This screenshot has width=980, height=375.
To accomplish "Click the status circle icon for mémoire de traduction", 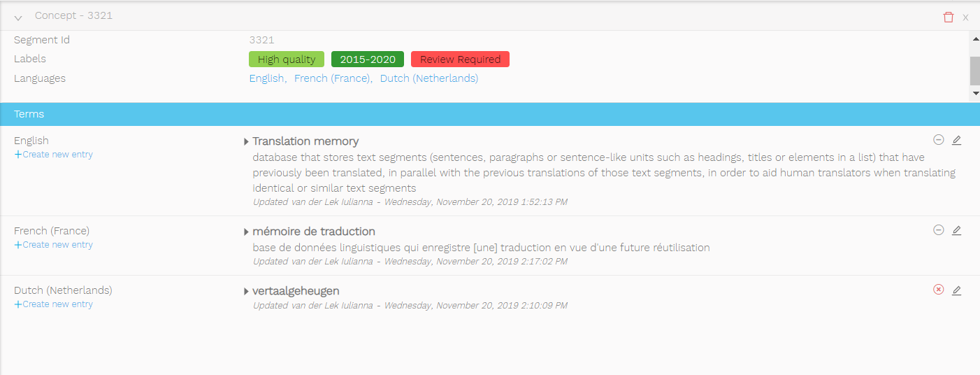I will pos(939,229).
